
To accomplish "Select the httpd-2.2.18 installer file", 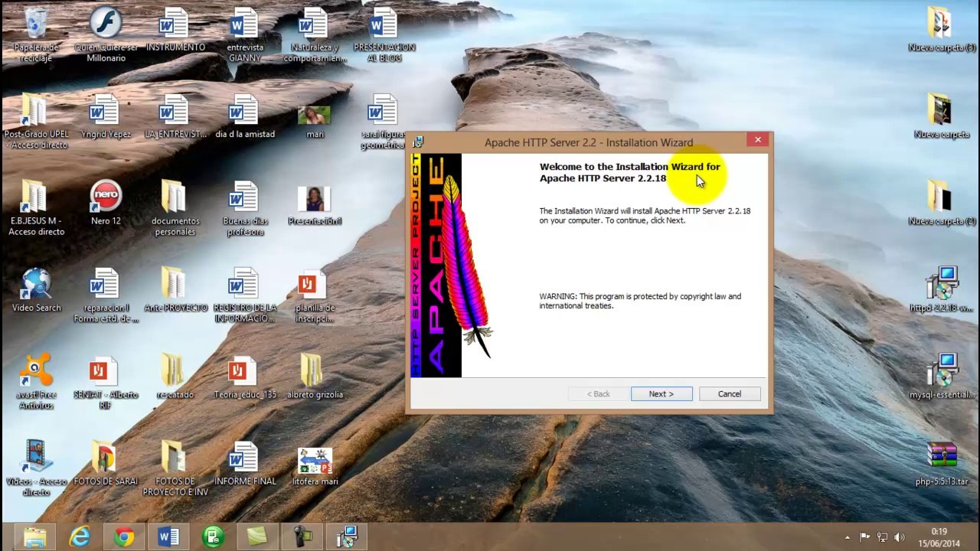I will point(942,290).
